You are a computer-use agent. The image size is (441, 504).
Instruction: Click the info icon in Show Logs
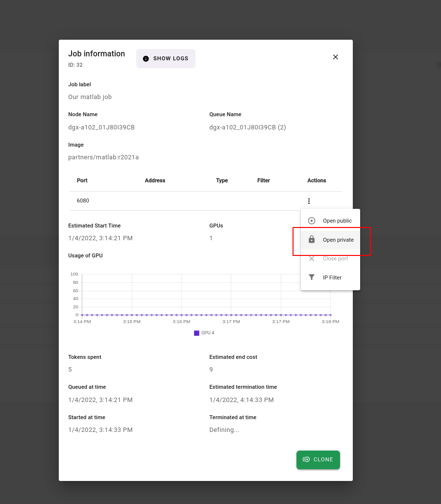[x=146, y=59]
